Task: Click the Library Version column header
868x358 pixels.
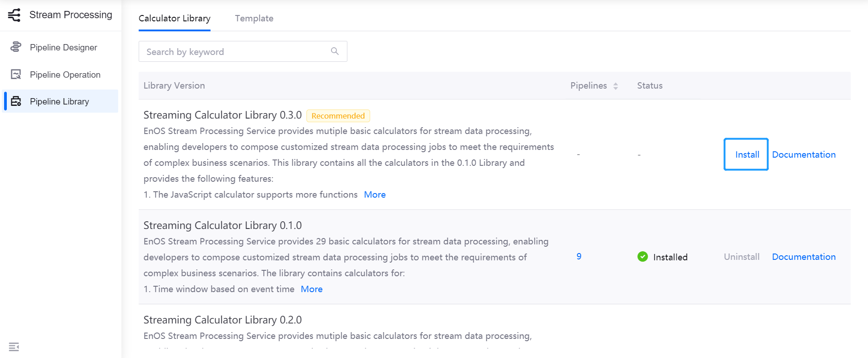Action: click(x=174, y=85)
